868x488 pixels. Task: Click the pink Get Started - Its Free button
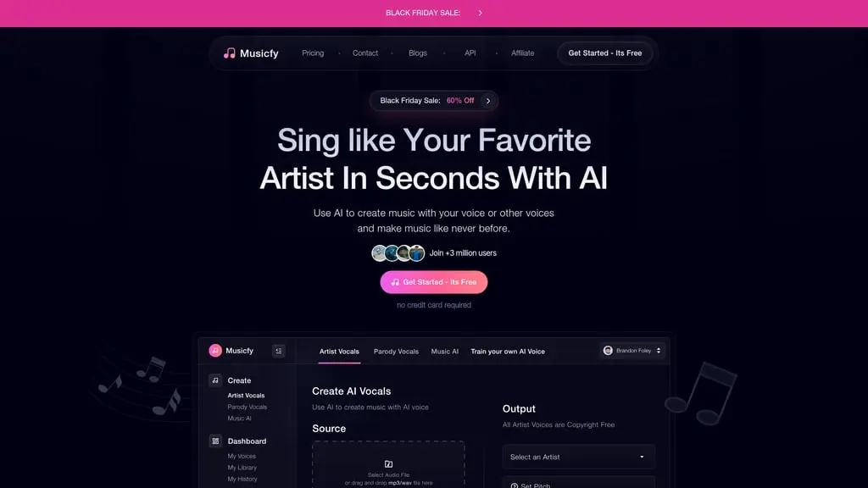434,282
